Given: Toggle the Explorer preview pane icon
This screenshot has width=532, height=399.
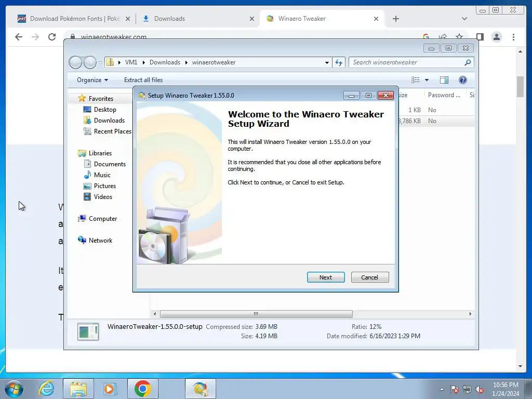Looking at the screenshot, I should click(x=444, y=79).
